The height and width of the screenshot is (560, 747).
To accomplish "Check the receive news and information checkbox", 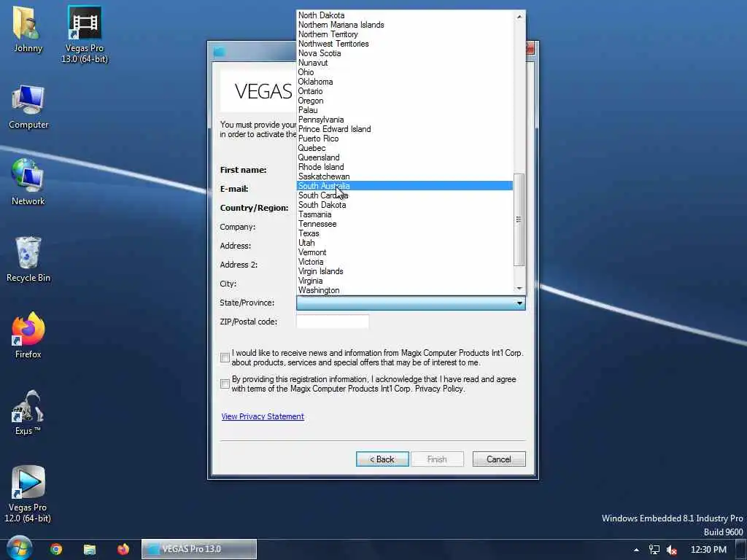I will pyautogui.click(x=225, y=357).
